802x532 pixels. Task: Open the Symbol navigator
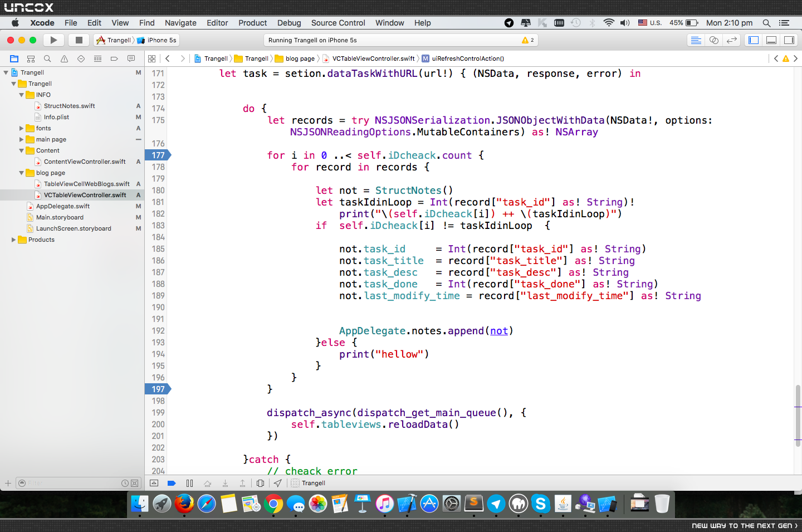tap(31, 58)
